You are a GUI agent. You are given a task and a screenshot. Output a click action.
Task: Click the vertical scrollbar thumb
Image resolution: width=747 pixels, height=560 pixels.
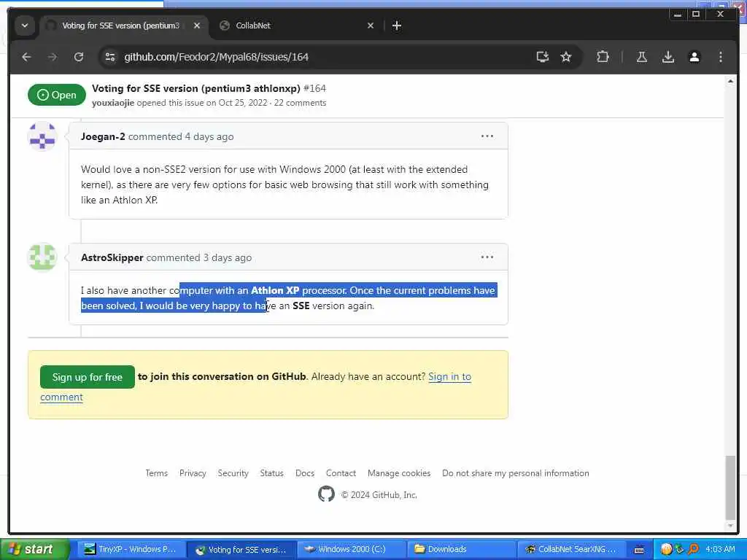tap(730, 488)
